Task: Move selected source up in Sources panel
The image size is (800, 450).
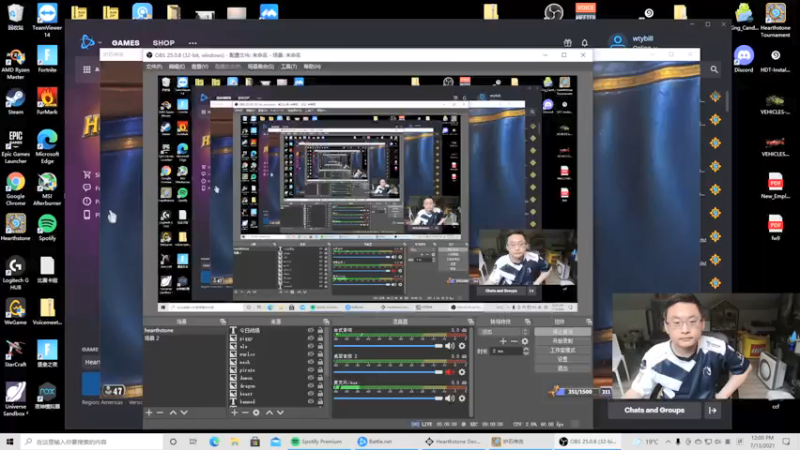Action: pyautogui.click(x=269, y=412)
